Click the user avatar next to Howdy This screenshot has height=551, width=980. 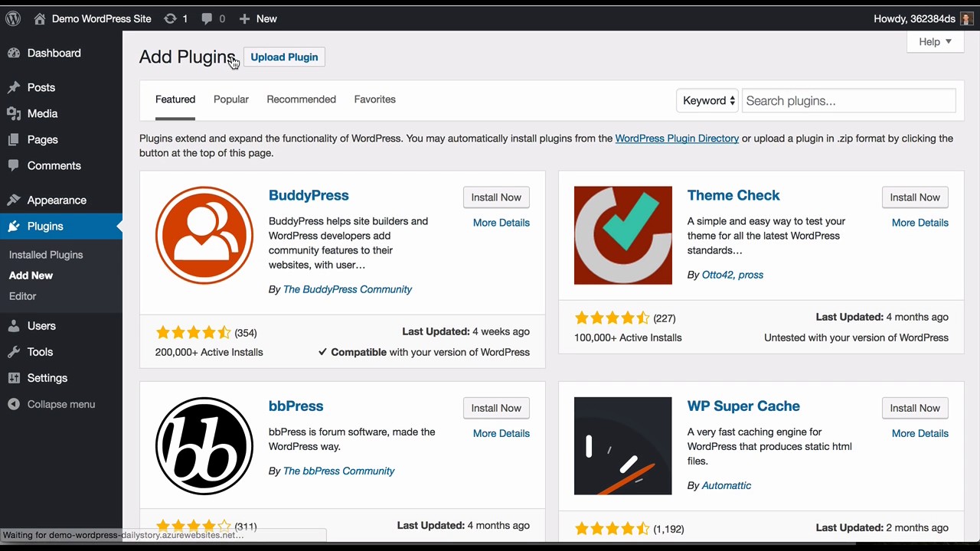[x=967, y=18]
